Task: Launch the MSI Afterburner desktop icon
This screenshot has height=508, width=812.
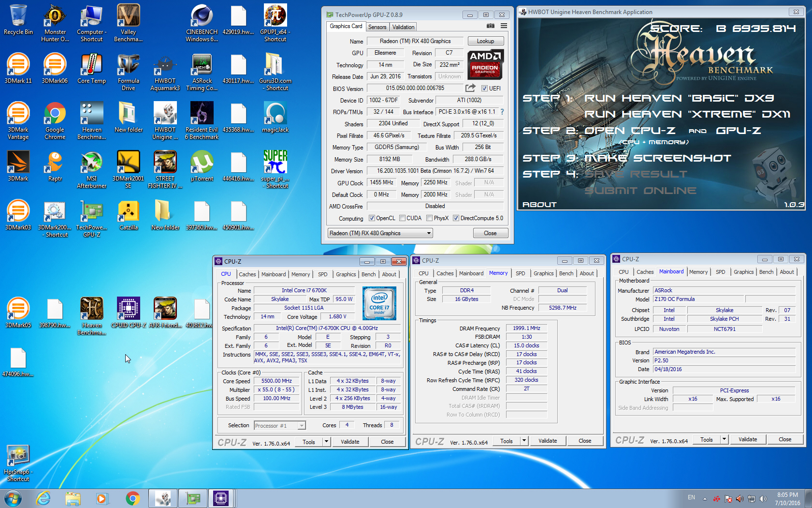Action: (x=91, y=170)
